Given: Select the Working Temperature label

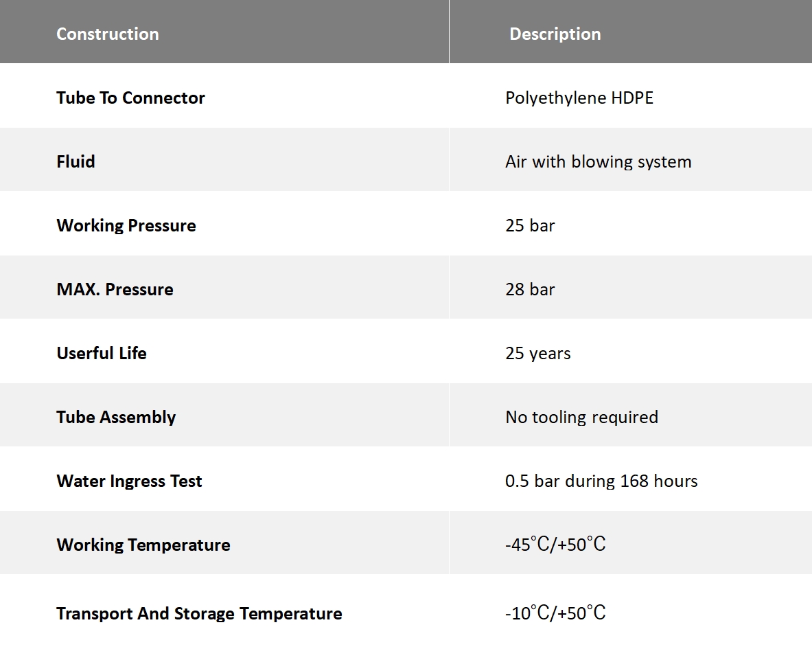Looking at the screenshot, I should coord(143,545).
